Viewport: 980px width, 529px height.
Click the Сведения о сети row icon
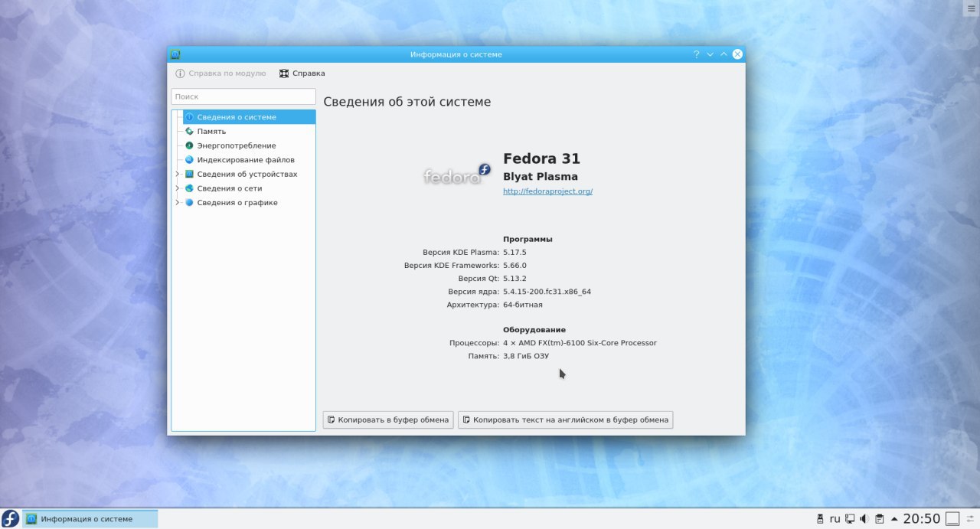coord(189,188)
